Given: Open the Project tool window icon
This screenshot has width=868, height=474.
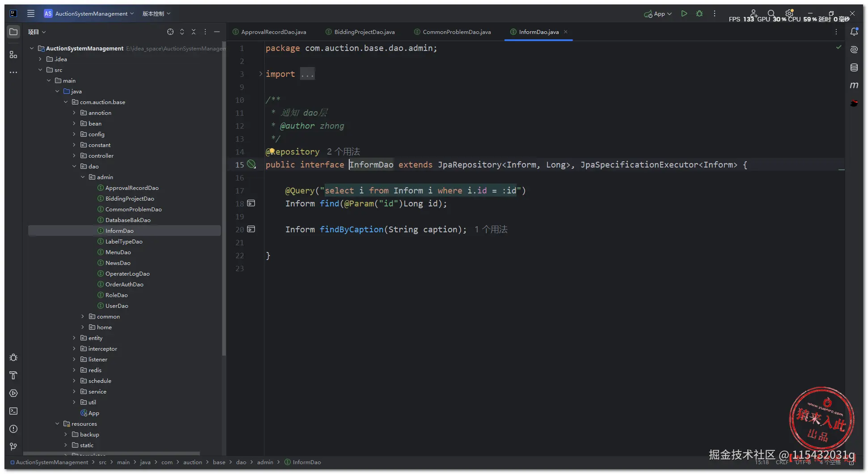Looking at the screenshot, I should click(x=13, y=32).
